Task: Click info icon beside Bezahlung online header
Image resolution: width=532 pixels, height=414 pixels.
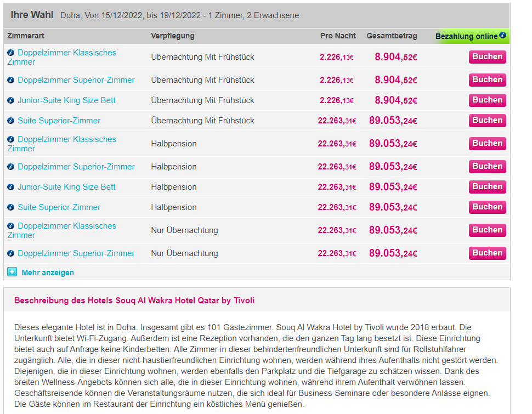Action: click(x=502, y=36)
